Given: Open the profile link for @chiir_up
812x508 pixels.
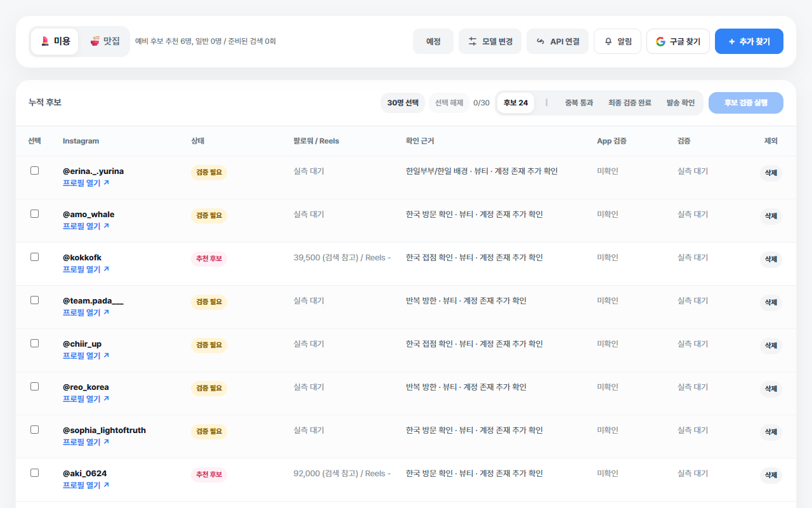Looking at the screenshot, I should click(86, 356).
